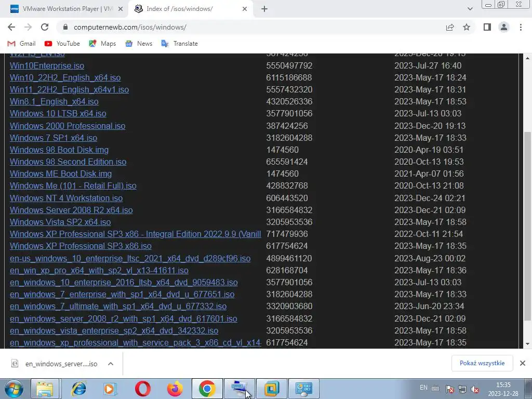
Task: Open the News bookmark
Action: point(138,44)
